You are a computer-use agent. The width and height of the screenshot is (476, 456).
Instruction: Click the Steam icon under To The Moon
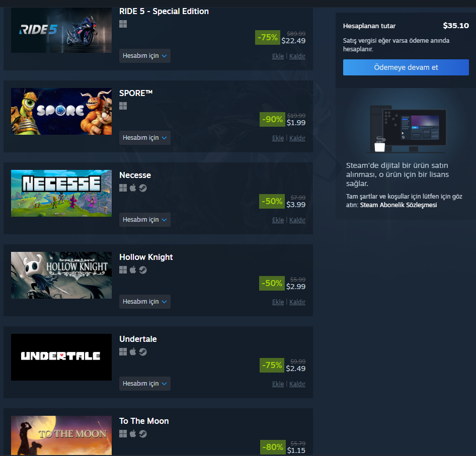[x=143, y=434]
